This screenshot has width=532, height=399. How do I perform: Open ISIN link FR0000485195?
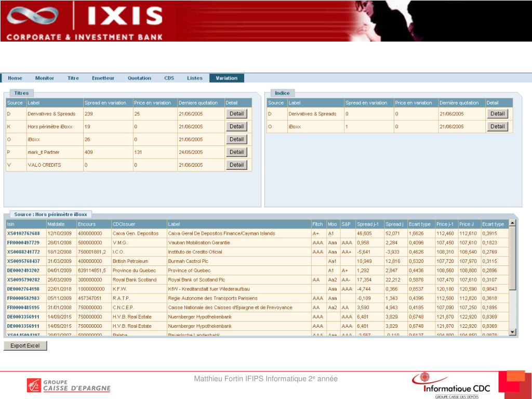[23, 308]
